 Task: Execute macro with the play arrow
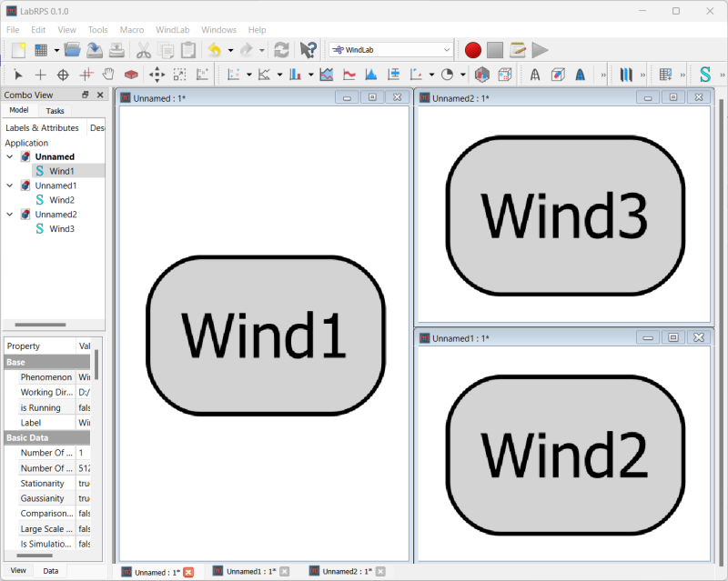(540, 50)
